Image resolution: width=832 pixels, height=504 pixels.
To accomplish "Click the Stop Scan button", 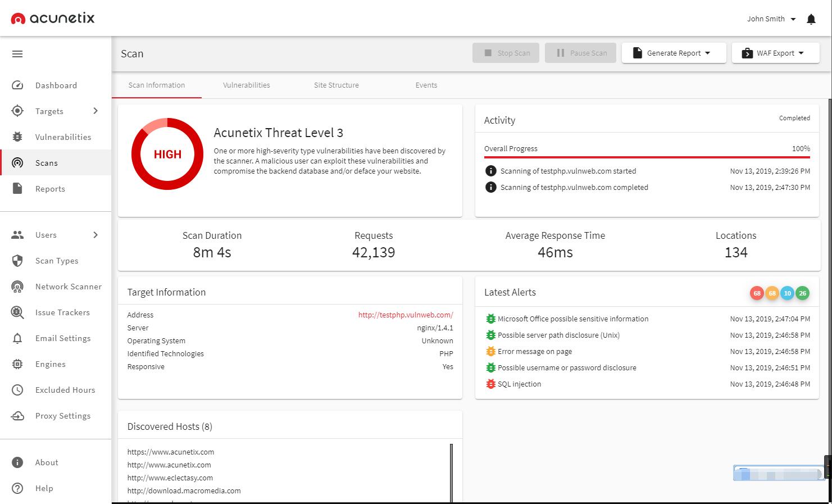I will pyautogui.click(x=506, y=53).
